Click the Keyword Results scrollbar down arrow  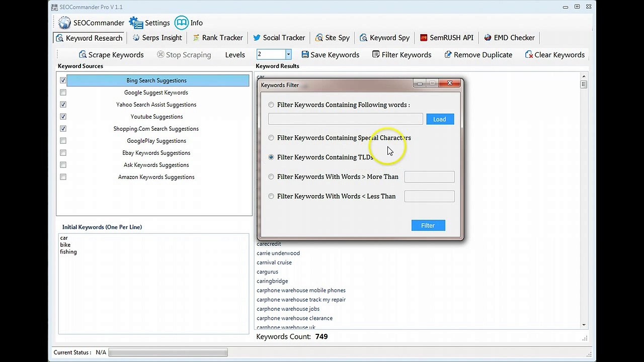coord(584,325)
